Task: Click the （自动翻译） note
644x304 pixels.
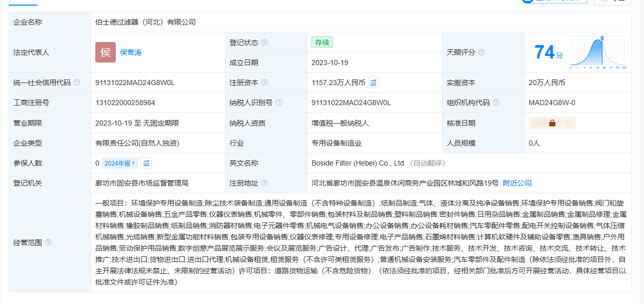Action: coord(426,163)
